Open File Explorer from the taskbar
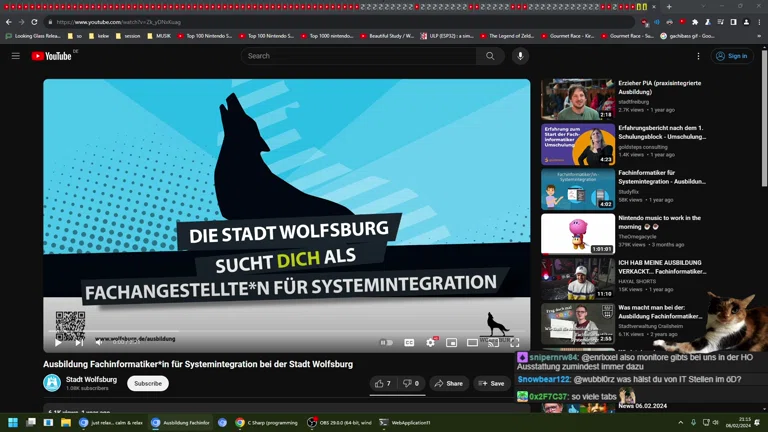The height and width of the screenshot is (432, 768). (66, 422)
